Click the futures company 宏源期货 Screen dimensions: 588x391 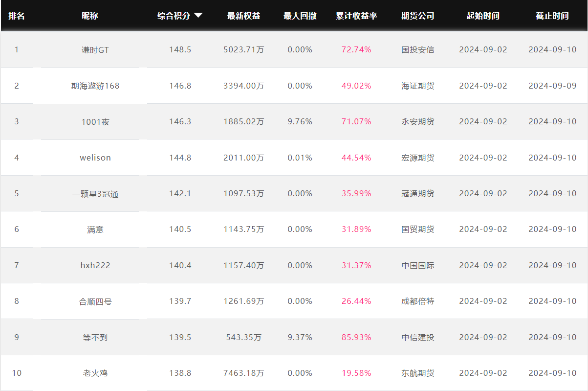click(x=418, y=158)
